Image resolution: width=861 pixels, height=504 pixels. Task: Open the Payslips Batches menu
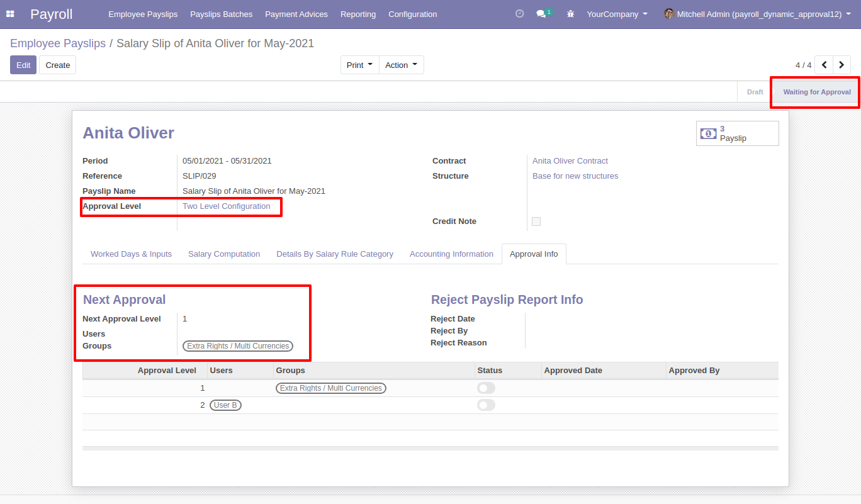[221, 14]
